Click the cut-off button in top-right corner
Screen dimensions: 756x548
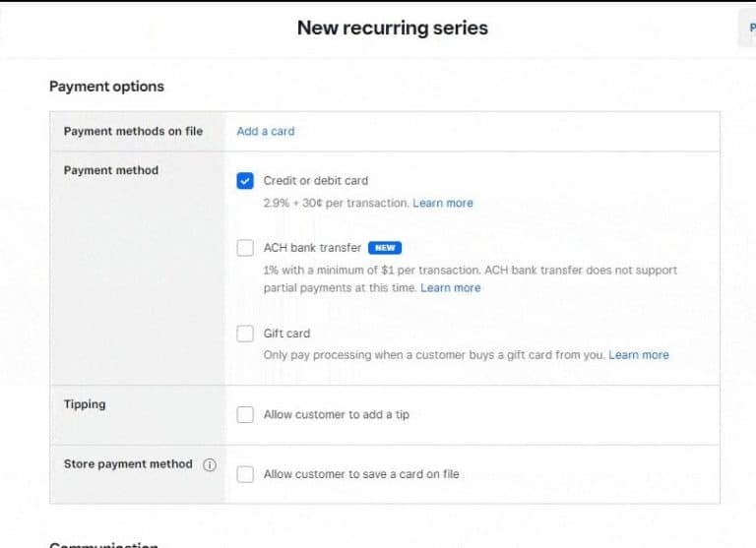coord(748,28)
